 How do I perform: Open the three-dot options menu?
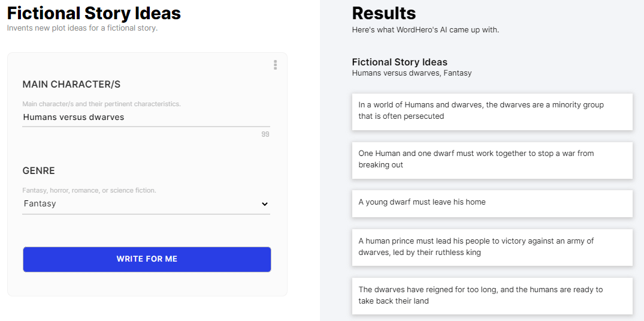pyautogui.click(x=275, y=65)
